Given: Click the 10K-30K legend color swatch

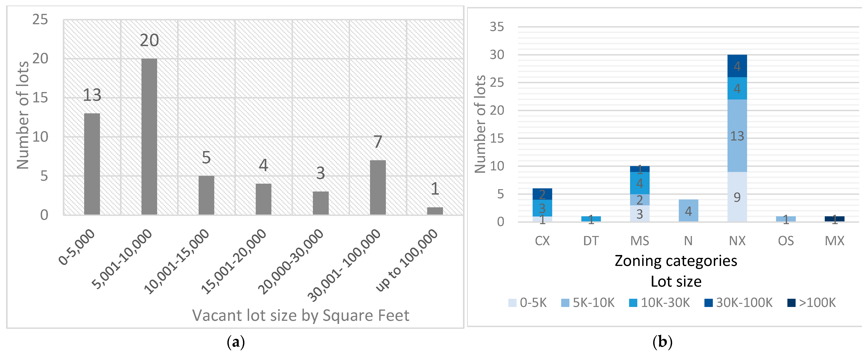Looking at the screenshot, I should point(633,302).
